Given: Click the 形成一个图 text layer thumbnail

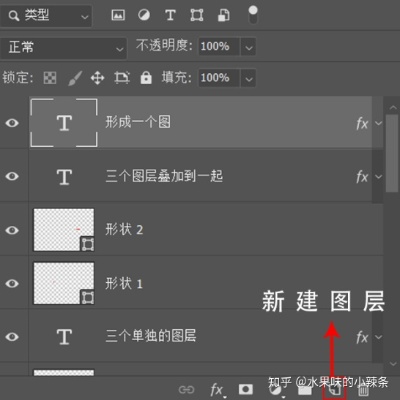Looking at the screenshot, I should [x=64, y=123].
